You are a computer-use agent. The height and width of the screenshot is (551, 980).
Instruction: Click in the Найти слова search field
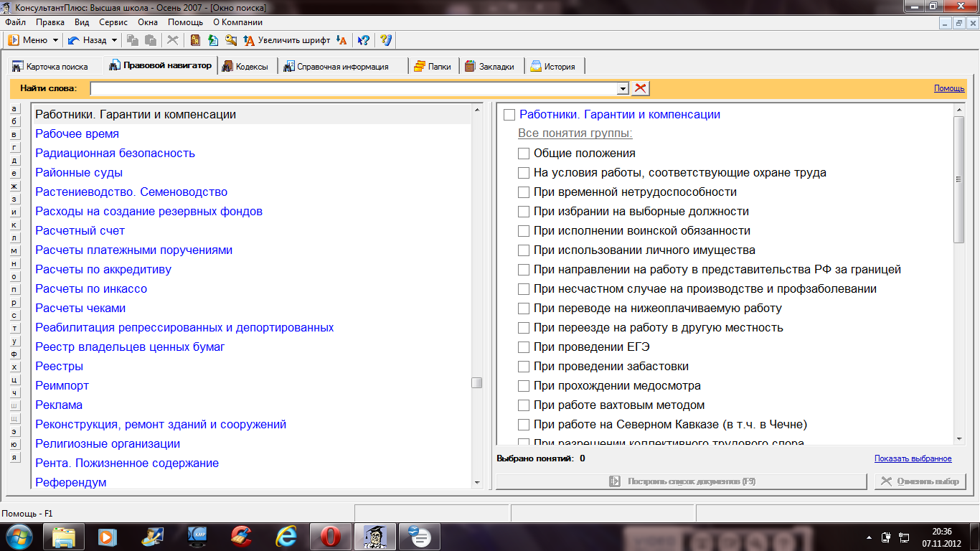tap(354, 88)
